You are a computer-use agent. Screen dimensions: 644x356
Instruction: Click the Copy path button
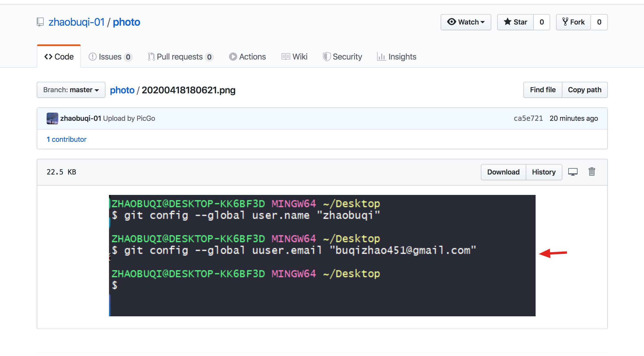click(585, 90)
